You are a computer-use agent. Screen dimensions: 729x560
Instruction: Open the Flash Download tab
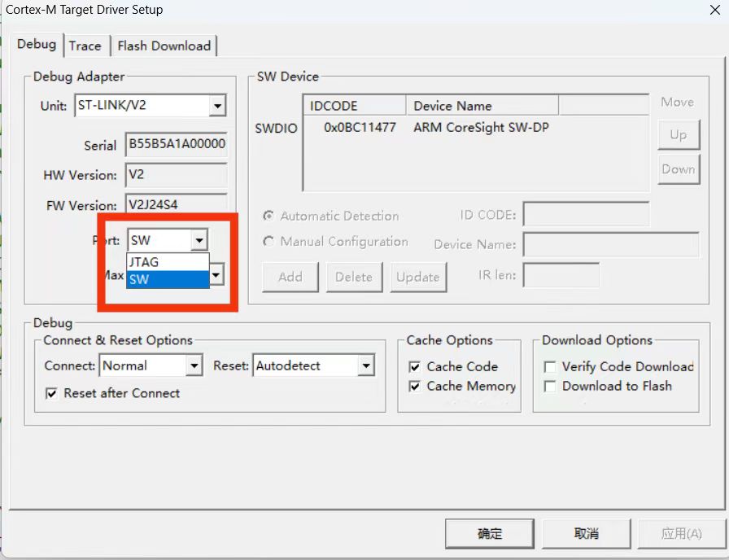tap(164, 46)
